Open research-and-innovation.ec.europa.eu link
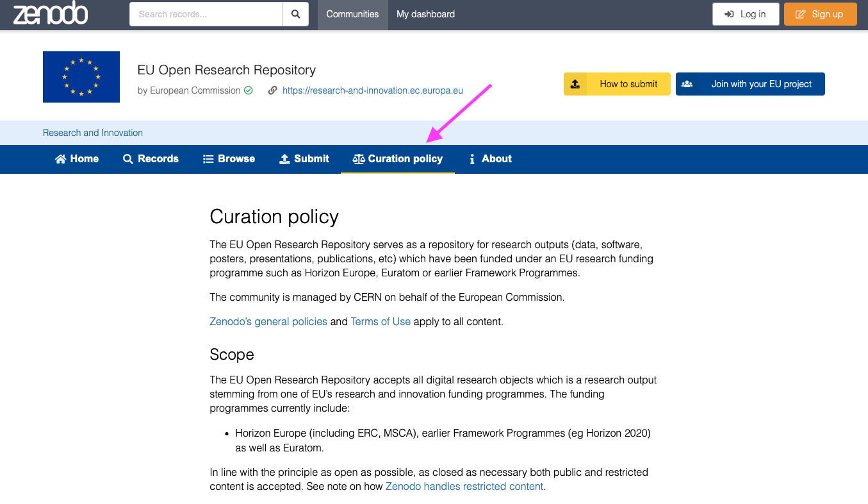The width and height of the screenshot is (868, 504). [373, 90]
